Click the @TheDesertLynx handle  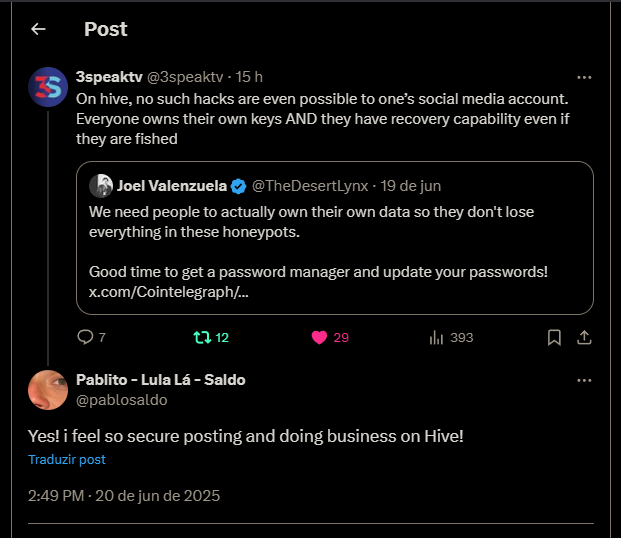310,186
